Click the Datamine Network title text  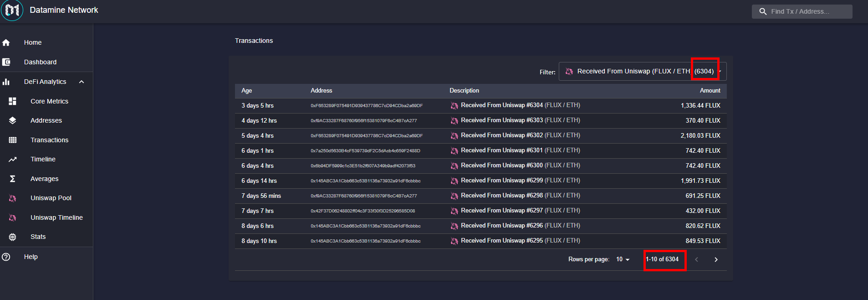tap(64, 10)
